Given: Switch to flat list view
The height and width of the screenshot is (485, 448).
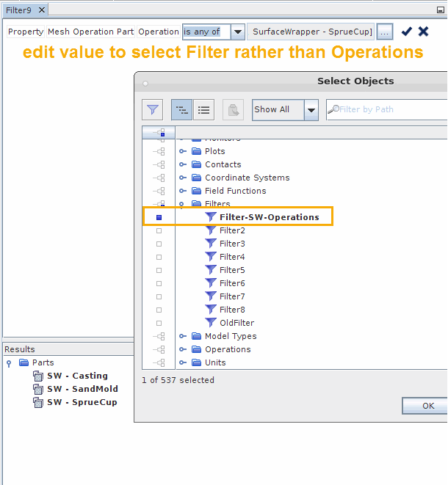Looking at the screenshot, I should [x=203, y=109].
